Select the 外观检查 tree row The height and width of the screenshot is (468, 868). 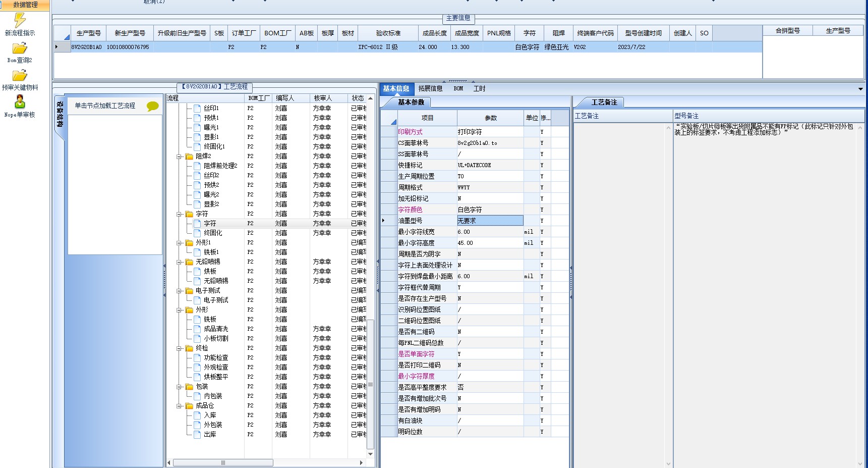click(267, 367)
